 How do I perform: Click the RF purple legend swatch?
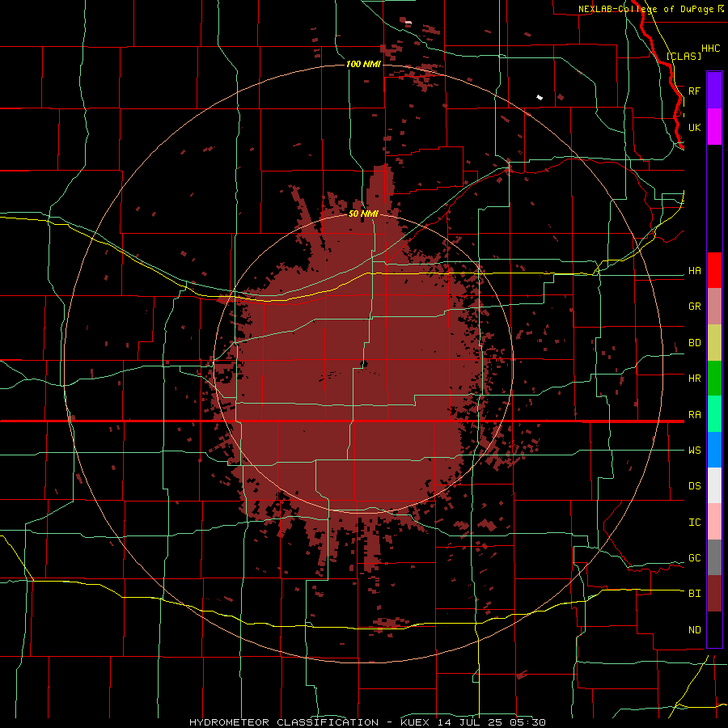coord(714,91)
